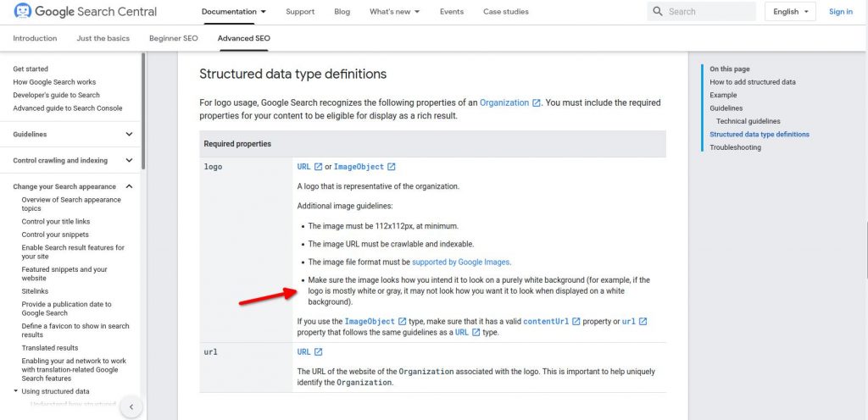Switch to Just the basics tab
The height and width of the screenshot is (420, 868).
pyautogui.click(x=103, y=39)
